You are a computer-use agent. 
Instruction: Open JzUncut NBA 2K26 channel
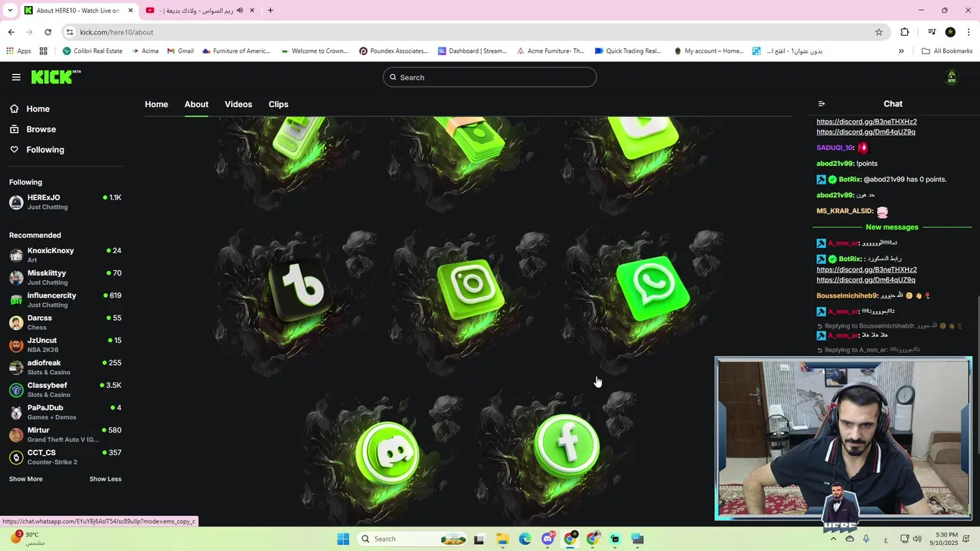[65, 345]
